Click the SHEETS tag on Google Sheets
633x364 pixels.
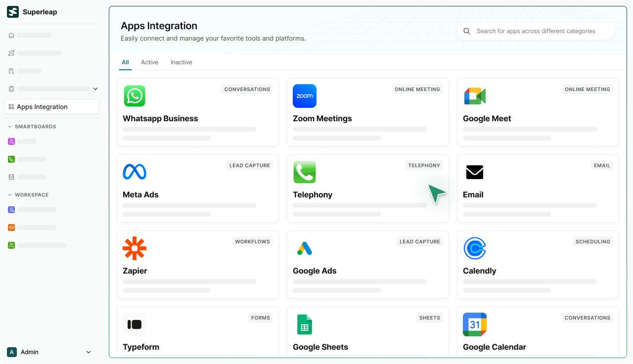430,318
